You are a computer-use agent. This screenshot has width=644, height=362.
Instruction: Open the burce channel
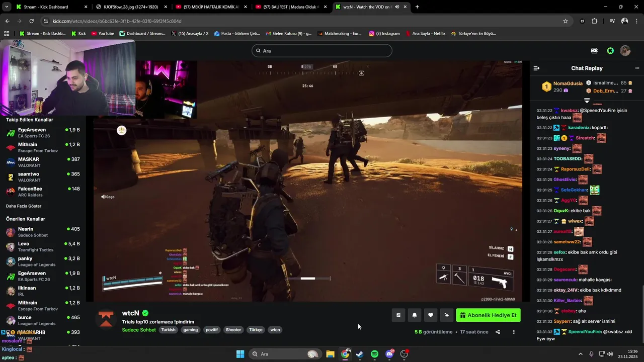click(x=43, y=320)
